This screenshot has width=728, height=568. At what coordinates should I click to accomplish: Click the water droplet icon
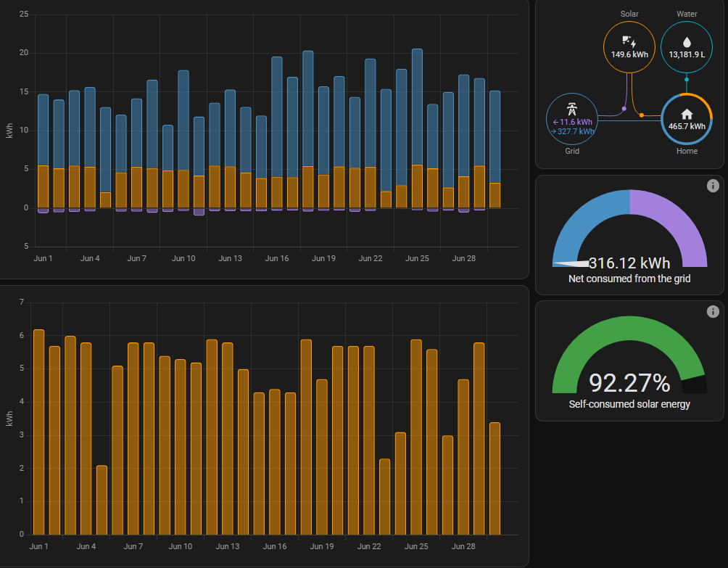click(686, 41)
